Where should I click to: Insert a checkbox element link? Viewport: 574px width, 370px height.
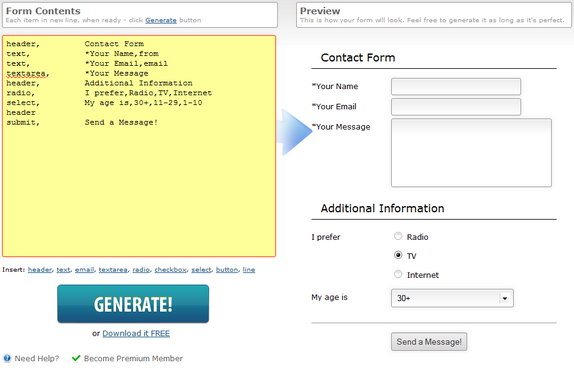click(x=170, y=270)
